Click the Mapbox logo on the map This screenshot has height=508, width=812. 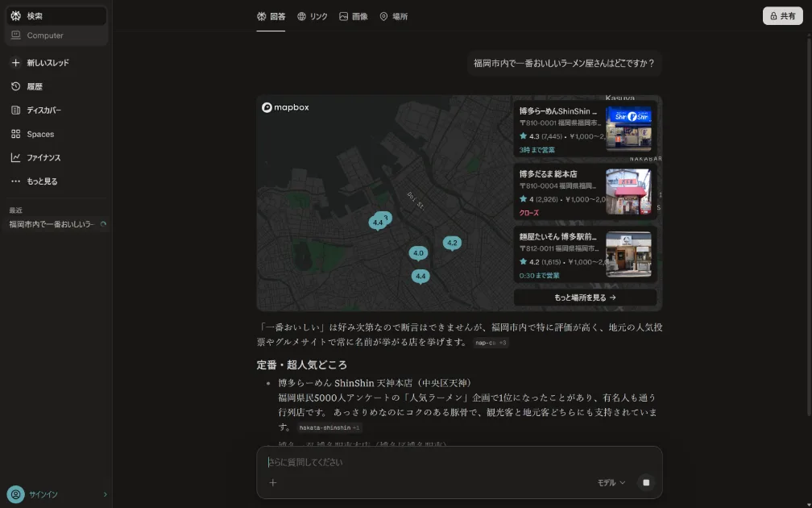[x=286, y=106]
